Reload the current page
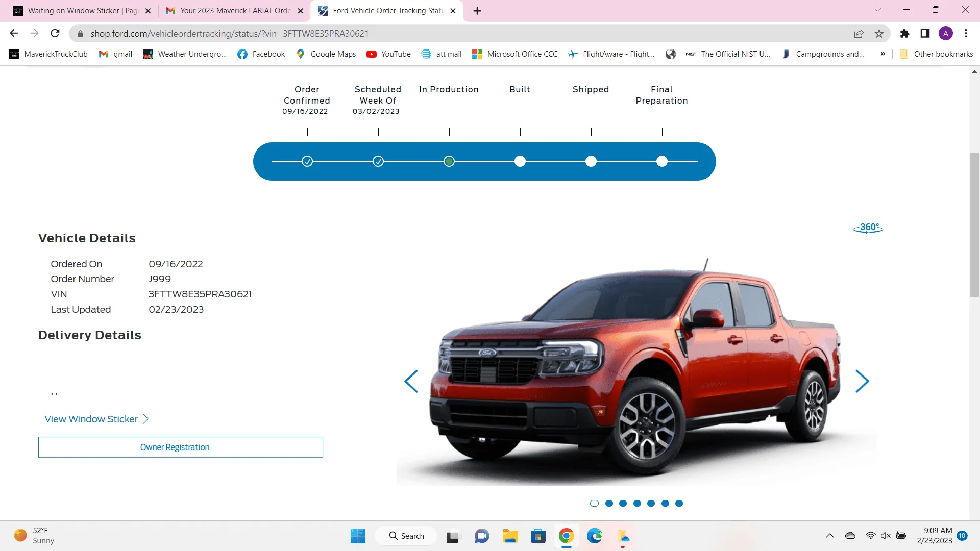 [x=55, y=33]
